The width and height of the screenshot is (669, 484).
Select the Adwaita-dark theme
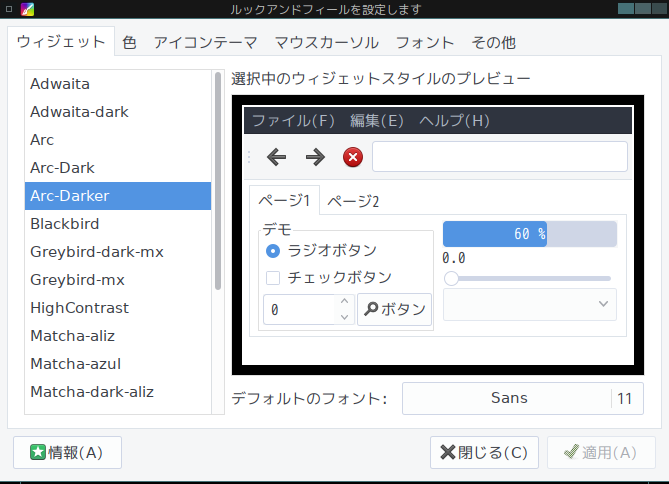(x=118, y=112)
